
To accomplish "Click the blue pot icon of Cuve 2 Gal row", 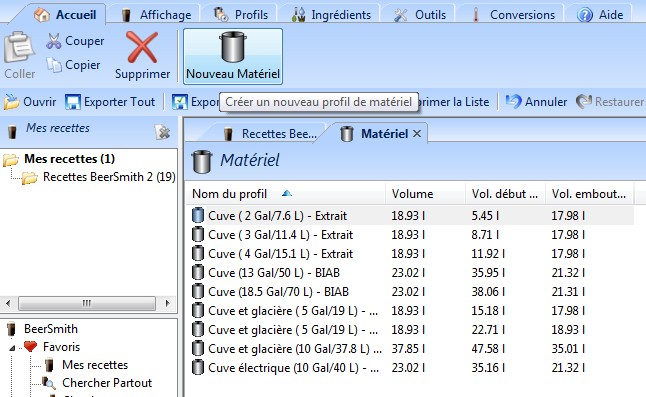I will 198,215.
